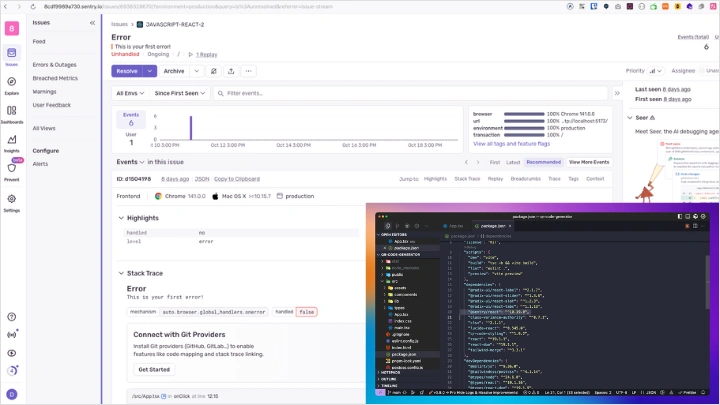Image resolution: width=720 pixels, height=405 pixels.
Task: Open the Insights icon
Action: point(11,140)
